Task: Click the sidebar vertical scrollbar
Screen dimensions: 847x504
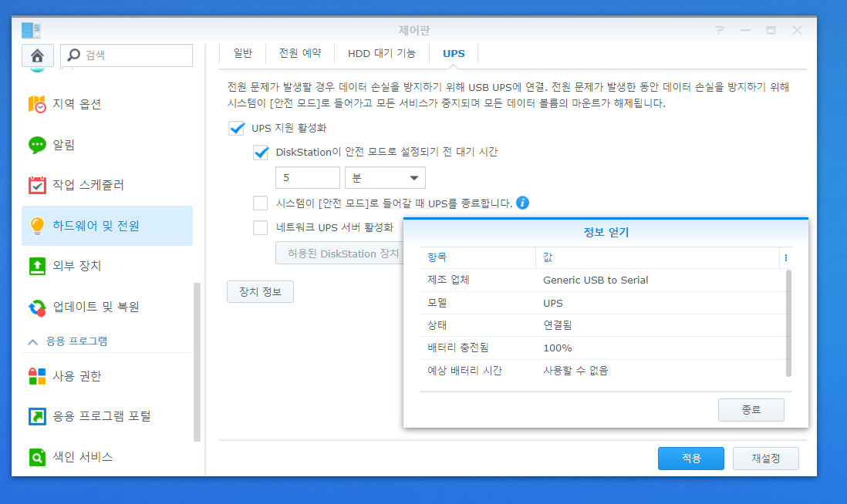Action: [x=197, y=362]
